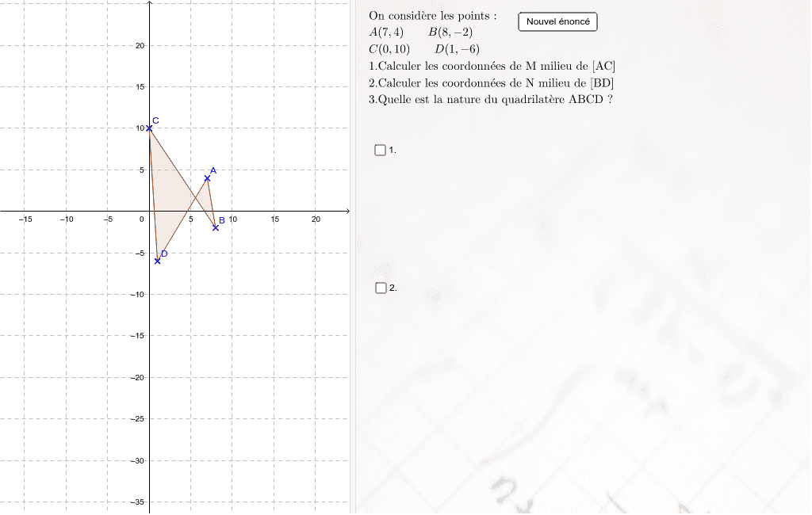This screenshot has width=812, height=515.
Task: Click question 1 about midpoint M of [AC]
Action: point(492,66)
